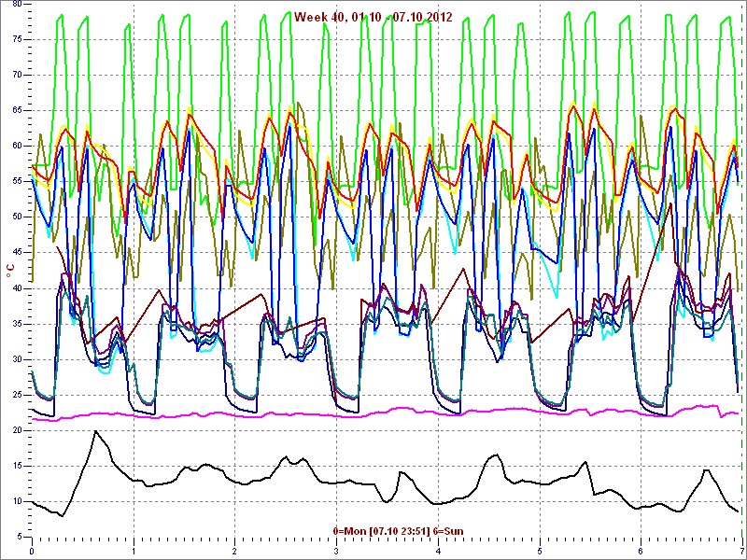Click the day "7" label on the horizontal axis
This screenshot has height=560, width=747.
click(x=742, y=552)
